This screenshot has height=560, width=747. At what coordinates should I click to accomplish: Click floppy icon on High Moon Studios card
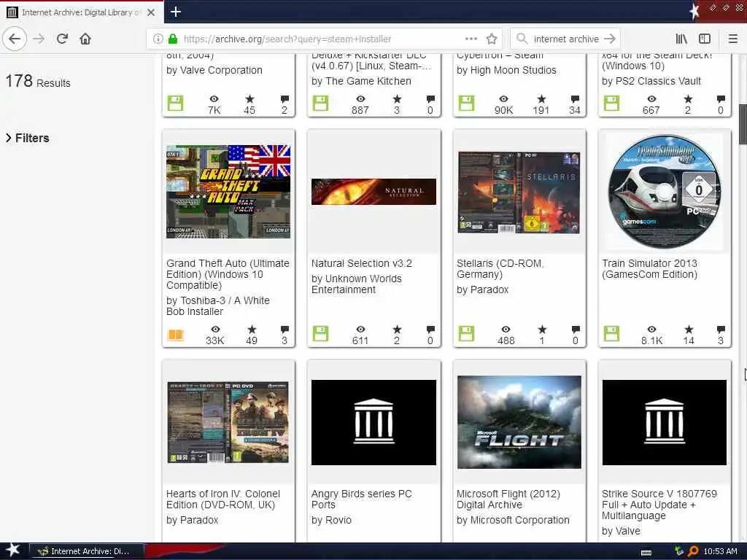[466, 104]
